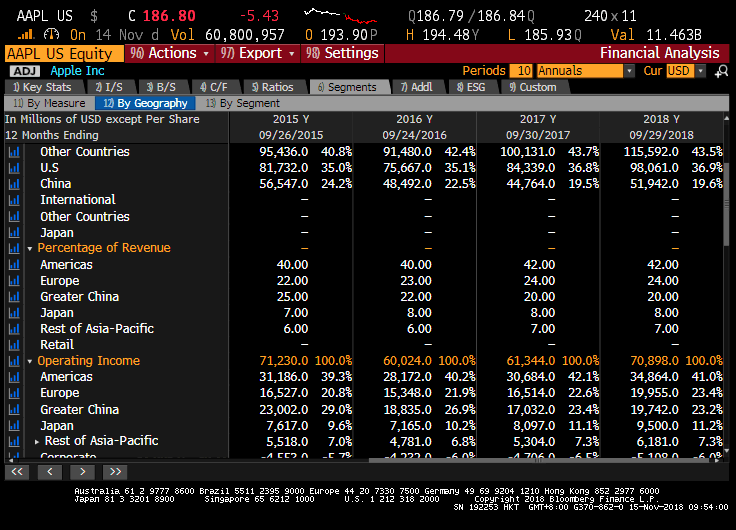This screenshot has width=736, height=530.
Task: Click the scroll up arrow of table
Action: [x=727, y=117]
